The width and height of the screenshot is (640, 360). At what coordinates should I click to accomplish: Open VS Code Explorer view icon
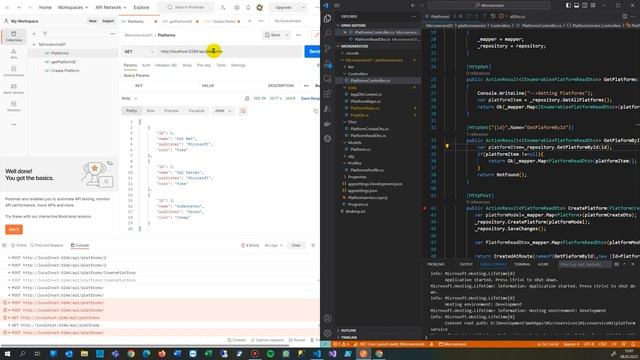coord(327,18)
